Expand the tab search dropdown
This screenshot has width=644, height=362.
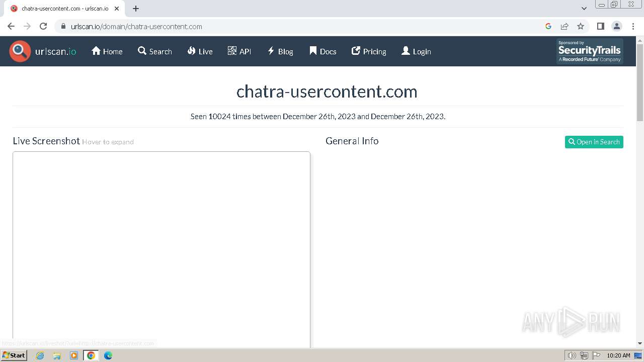click(x=584, y=9)
